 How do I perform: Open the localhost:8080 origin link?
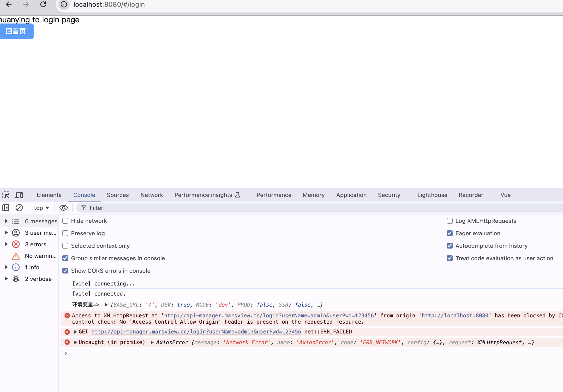[x=455, y=316]
